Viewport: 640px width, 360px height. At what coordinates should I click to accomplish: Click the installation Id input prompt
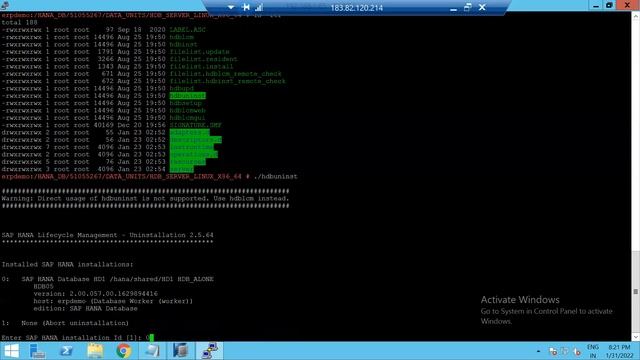pos(78,338)
